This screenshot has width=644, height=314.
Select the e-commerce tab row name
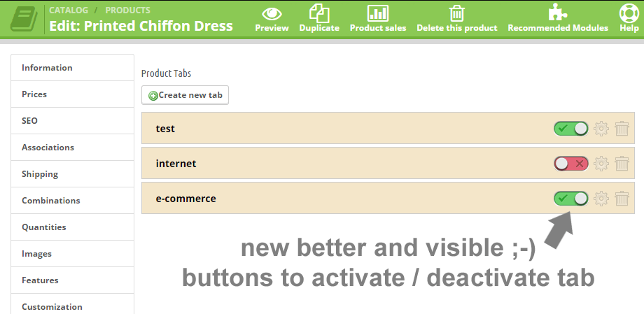point(185,198)
